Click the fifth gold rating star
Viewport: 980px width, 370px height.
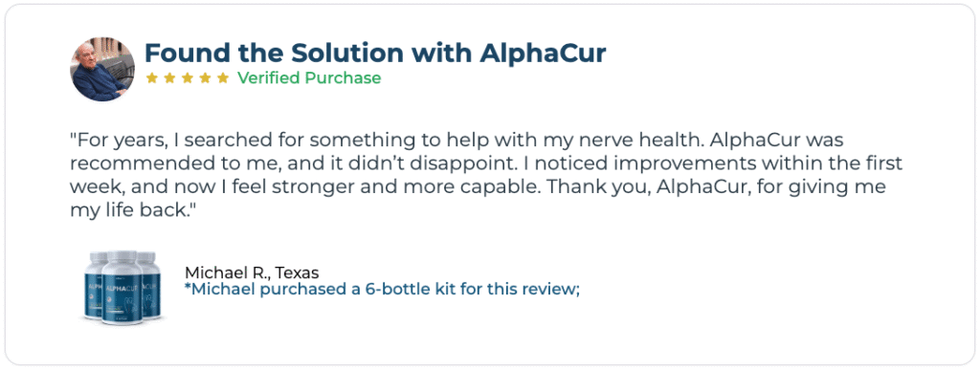point(223,78)
